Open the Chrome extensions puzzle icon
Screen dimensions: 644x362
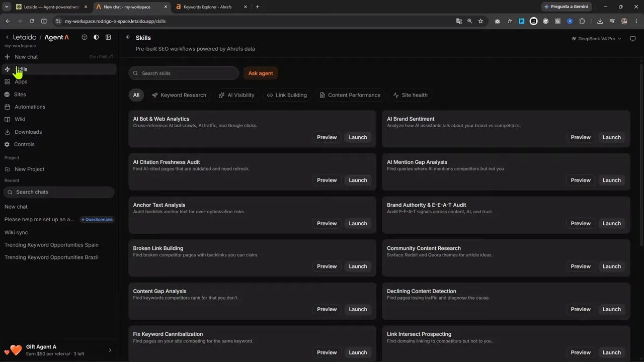582,21
